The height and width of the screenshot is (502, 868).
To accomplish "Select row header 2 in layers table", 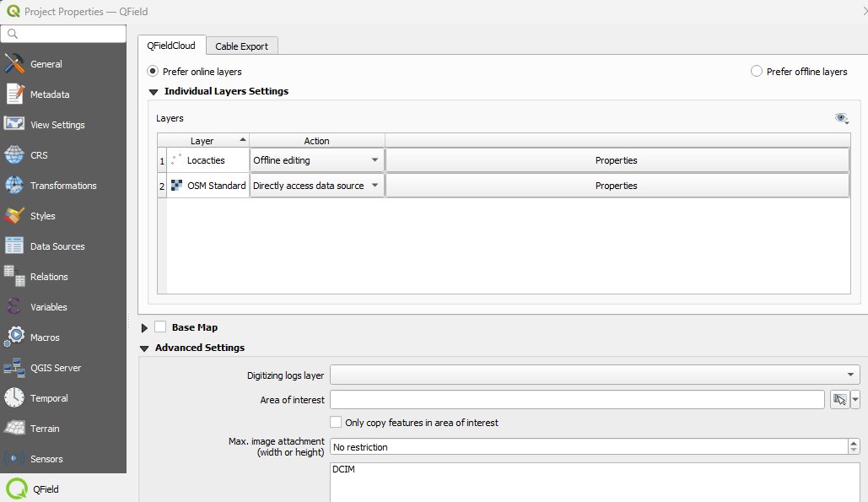I will [x=162, y=186].
